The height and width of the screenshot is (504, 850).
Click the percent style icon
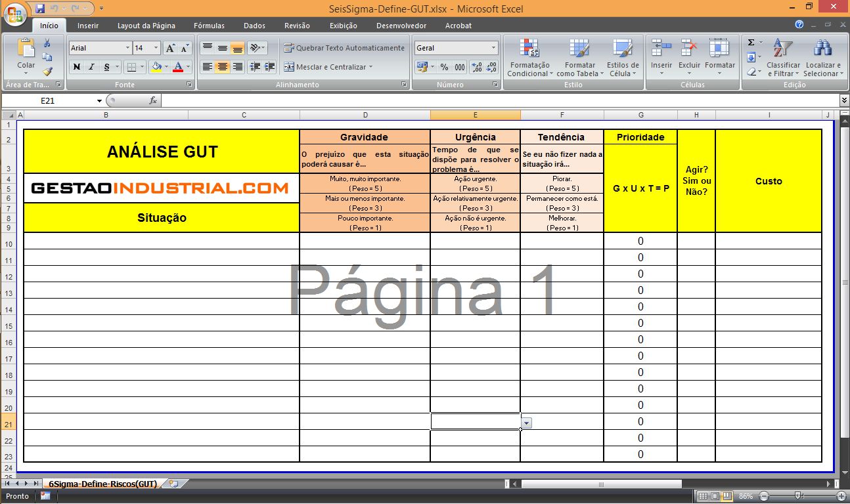(x=444, y=67)
